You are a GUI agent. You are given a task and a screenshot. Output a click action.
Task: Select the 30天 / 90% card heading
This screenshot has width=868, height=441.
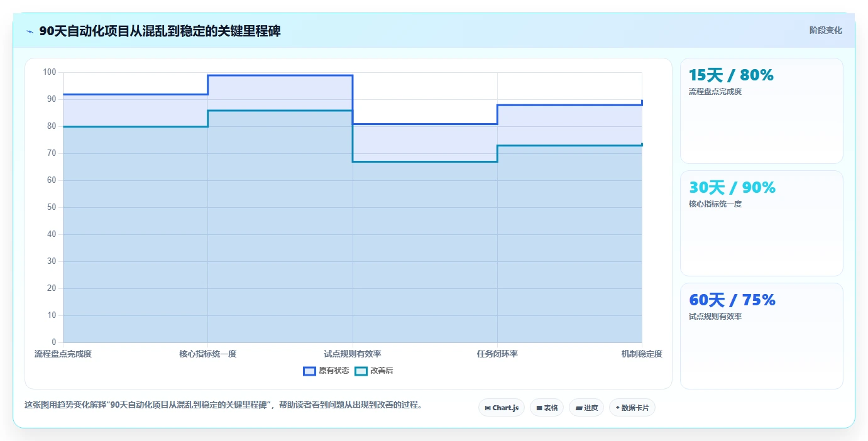tap(732, 188)
